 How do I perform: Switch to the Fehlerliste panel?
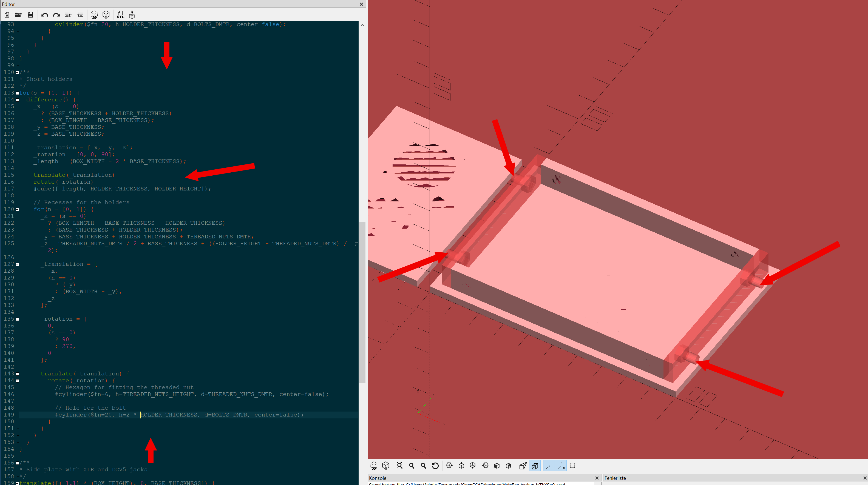click(x=615, y=478)
